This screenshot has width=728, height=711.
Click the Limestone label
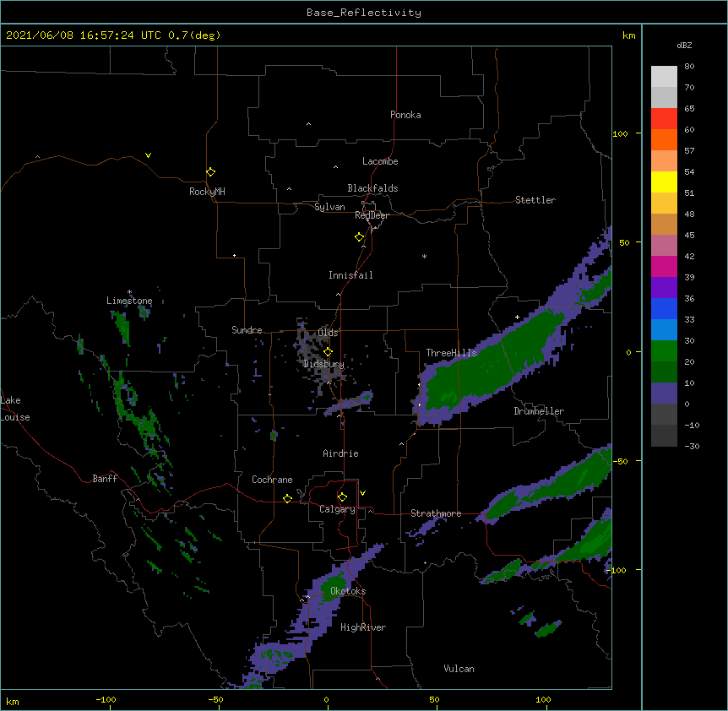coord(129,301)
